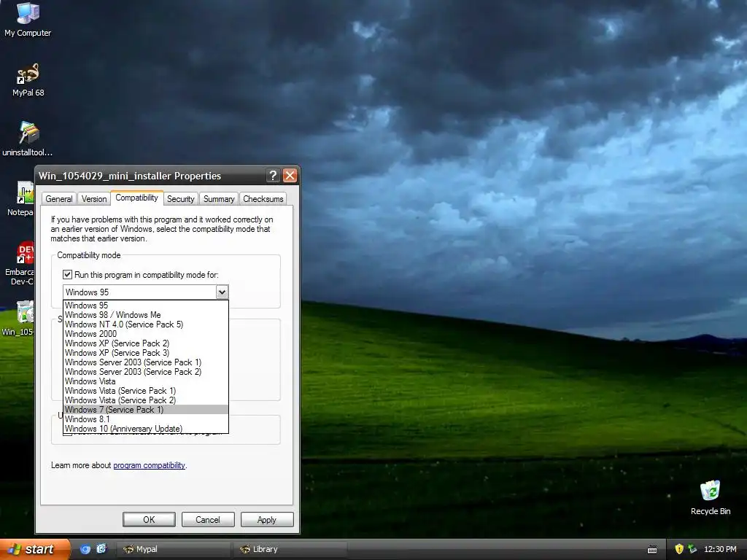This screenshot has width=747, height=560.
Task: Pick Windows XP (Service Pack 3)
Action: (146, 353)
